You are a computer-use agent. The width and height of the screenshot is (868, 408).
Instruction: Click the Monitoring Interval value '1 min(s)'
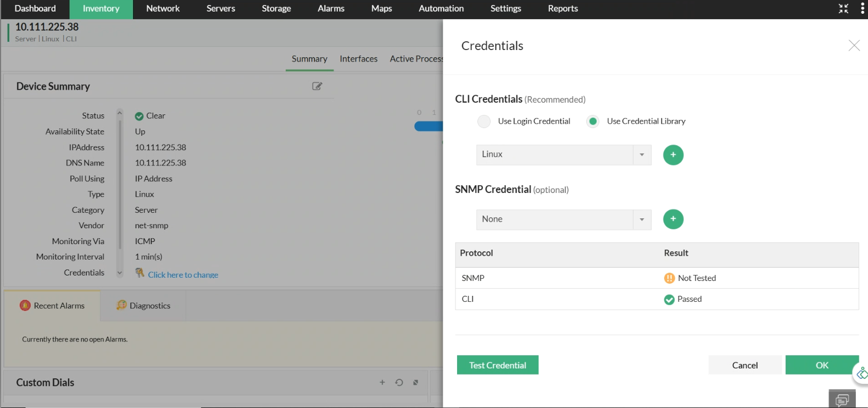pos(148,257)
